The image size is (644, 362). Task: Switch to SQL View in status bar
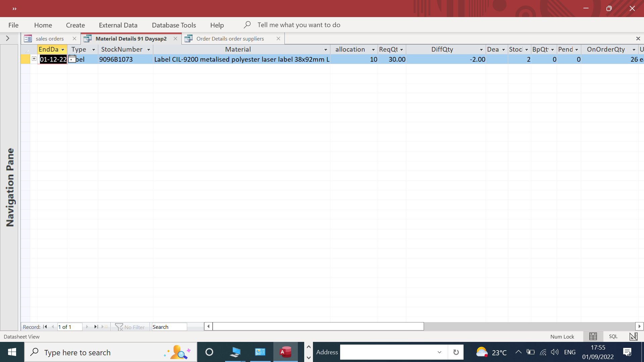(x=613, y=337)
